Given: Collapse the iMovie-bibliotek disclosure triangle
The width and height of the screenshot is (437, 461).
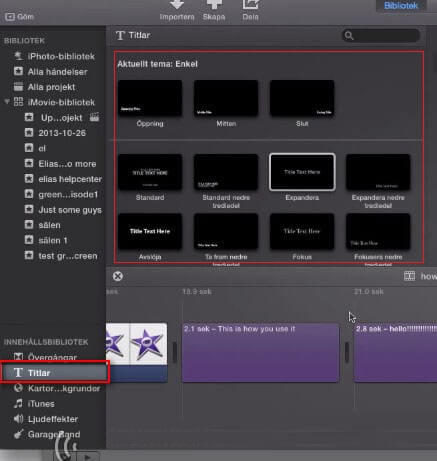Looking at the screenshot, I should coord(7,102).
